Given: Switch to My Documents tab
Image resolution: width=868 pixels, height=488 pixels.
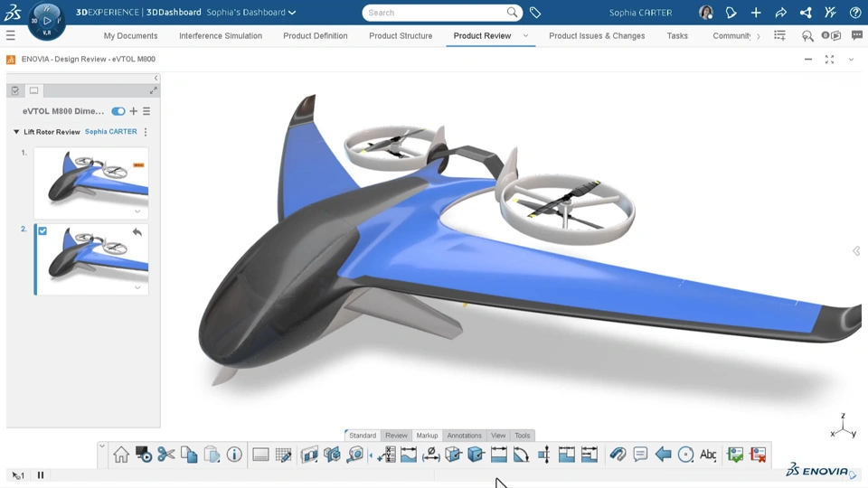Looking at the screenshot, I should click(x=130, y=36).
